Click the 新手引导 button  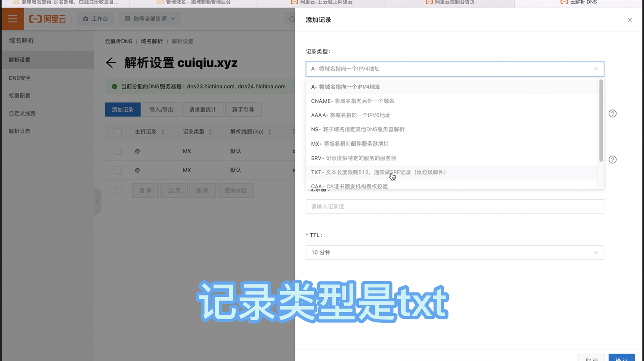(243, 109)
